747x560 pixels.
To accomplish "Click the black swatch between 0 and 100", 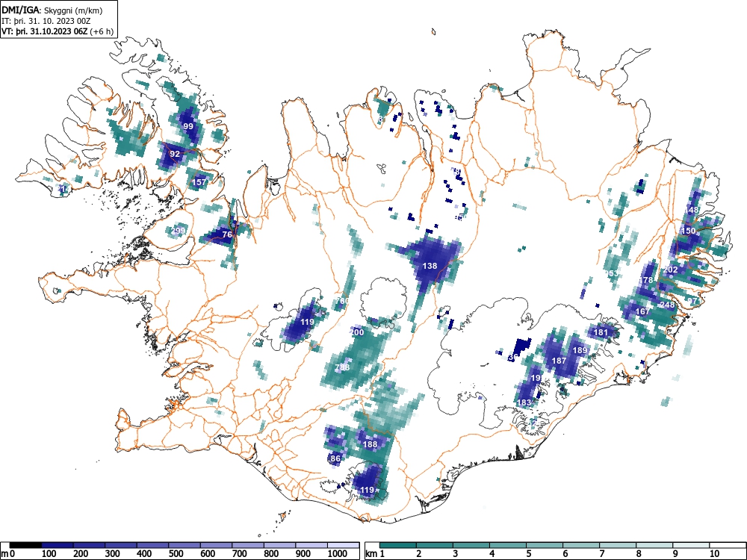I will pos(25,546).
